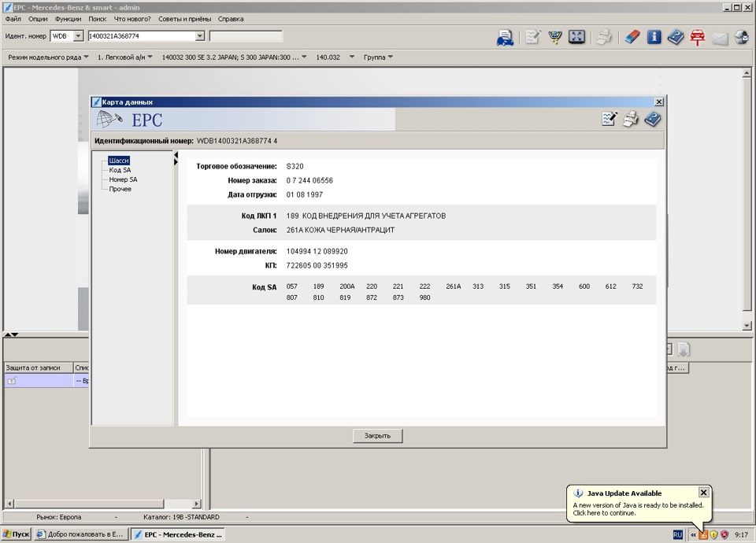The image size is (756, 543).
Task: Open the Справка menu
Action: pyautogui.click(x=231, y=19)
